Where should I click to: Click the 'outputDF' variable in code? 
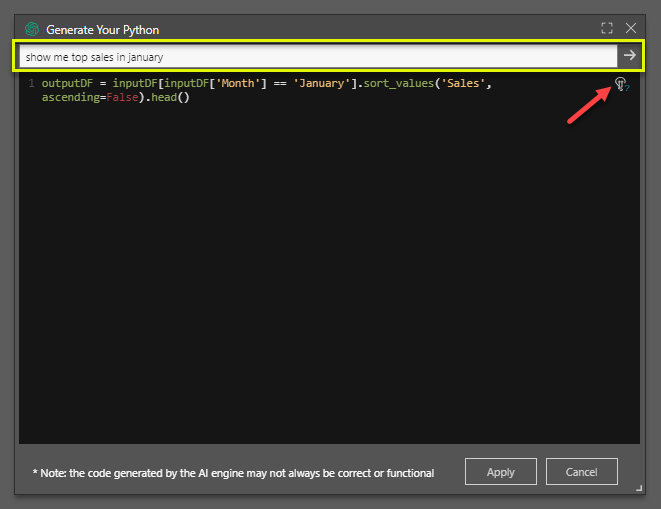[67, 83]
